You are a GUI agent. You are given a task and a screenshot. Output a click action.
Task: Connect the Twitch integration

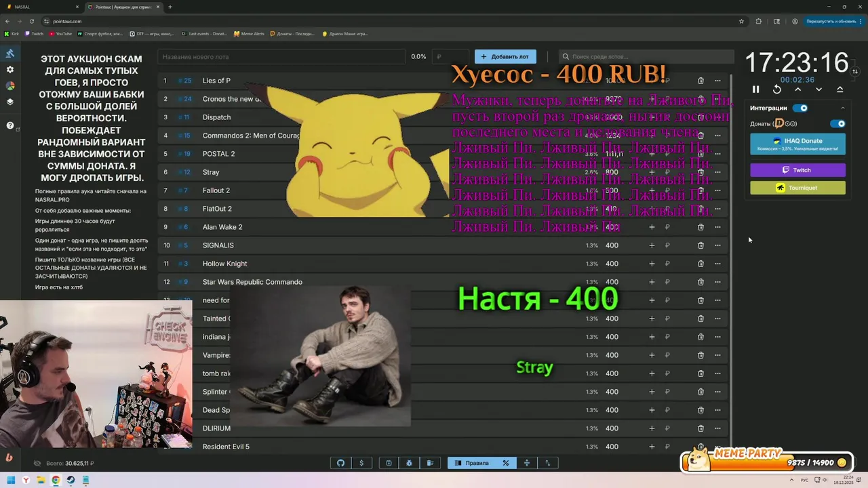pos(797,170)
